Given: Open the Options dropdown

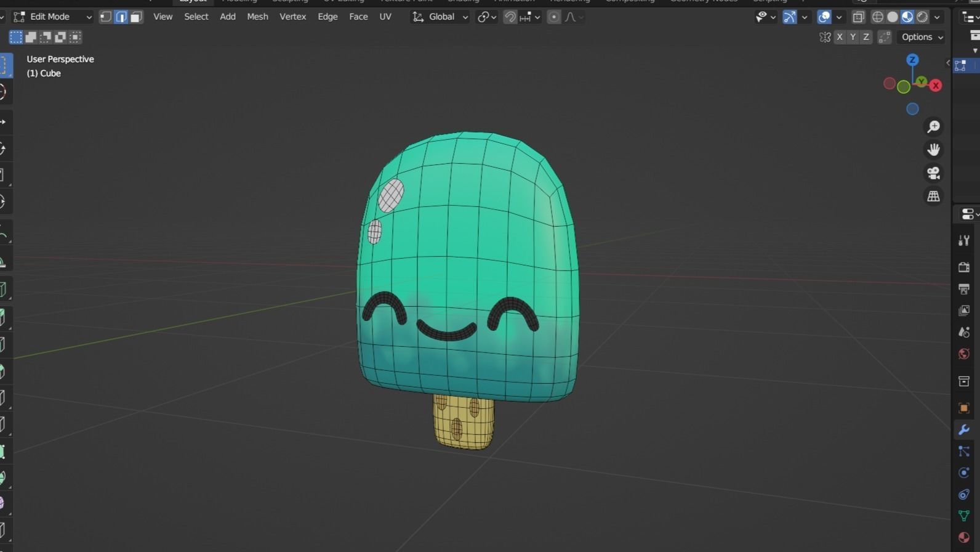Looking at the screenshot, I should 922,37.
